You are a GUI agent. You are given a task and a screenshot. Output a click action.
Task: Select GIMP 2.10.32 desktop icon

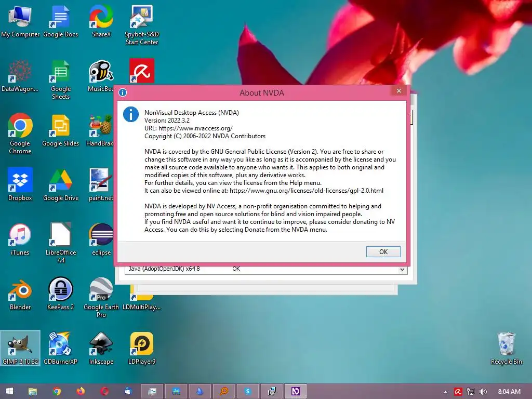coord(20,348)
